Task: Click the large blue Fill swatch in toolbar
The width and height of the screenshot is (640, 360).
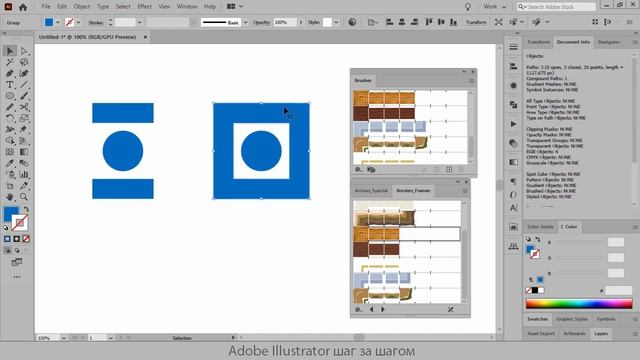Action: pyautogui.click(x=11, y=214)
